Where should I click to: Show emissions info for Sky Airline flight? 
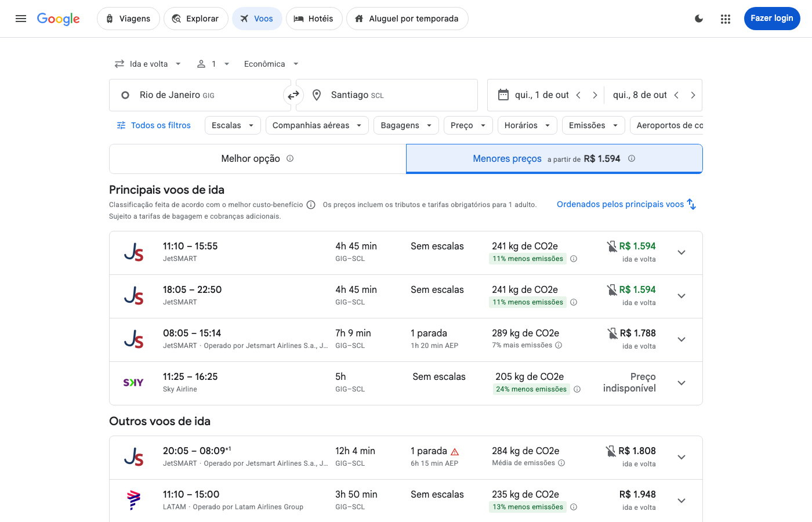(577, 389)
